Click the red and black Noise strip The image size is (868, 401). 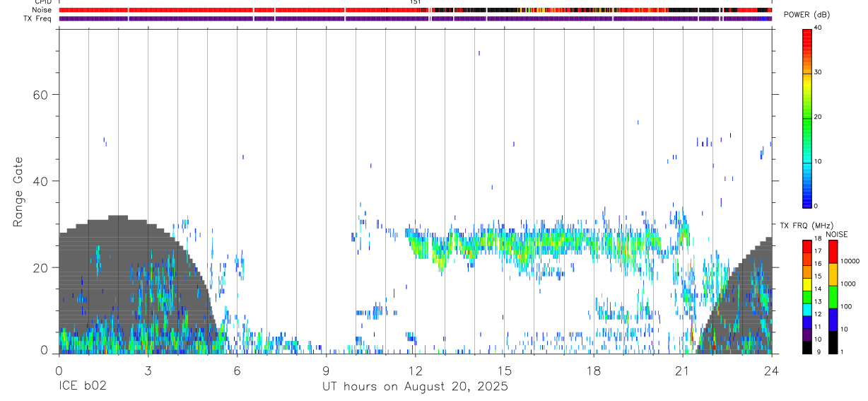tap(415, 10)
